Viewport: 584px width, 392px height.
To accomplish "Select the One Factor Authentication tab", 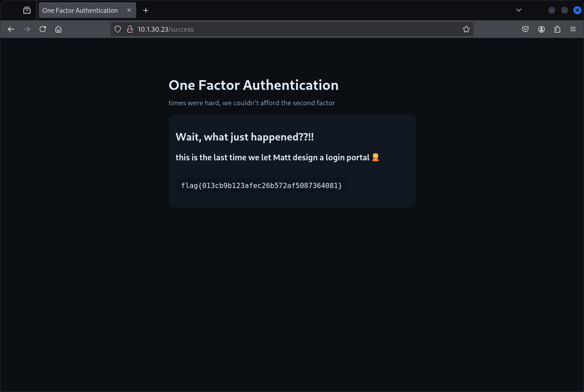I will click(x=80, y=10).
